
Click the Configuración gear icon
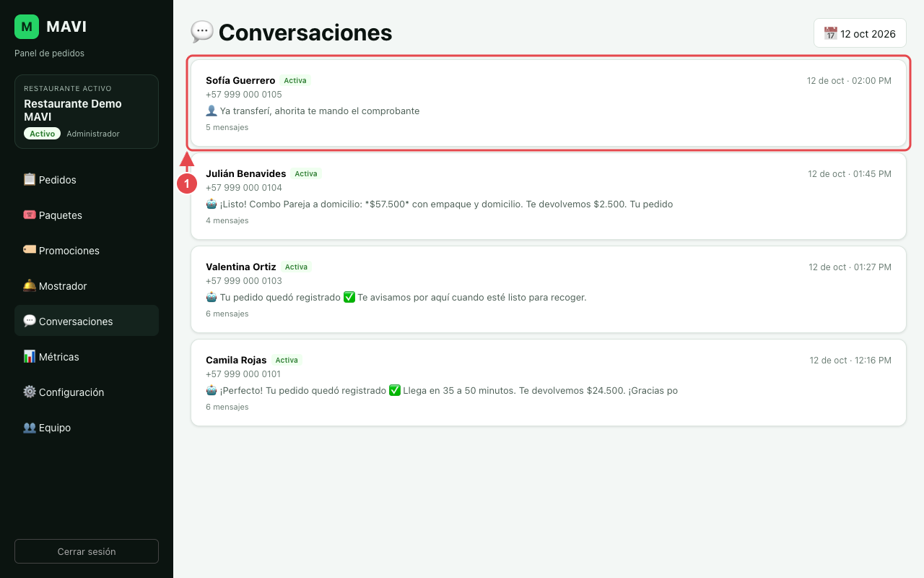tap(30, 392)
